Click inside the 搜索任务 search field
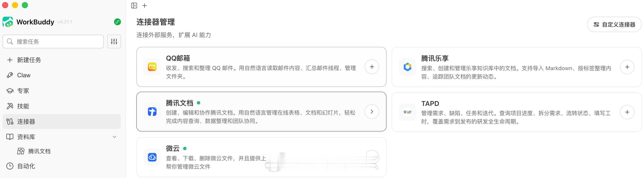The image size is (644, 178). point(53,42)
